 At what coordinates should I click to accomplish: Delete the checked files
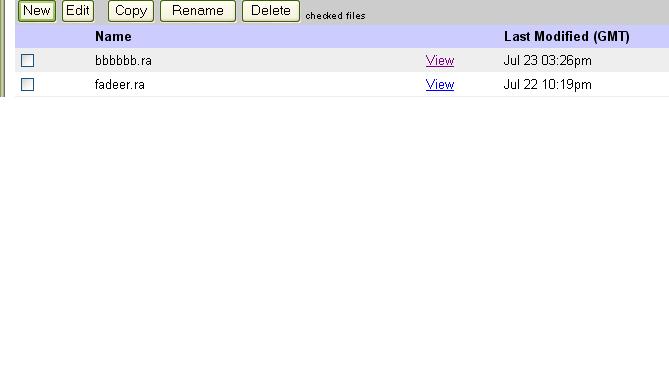pos(271,11)
